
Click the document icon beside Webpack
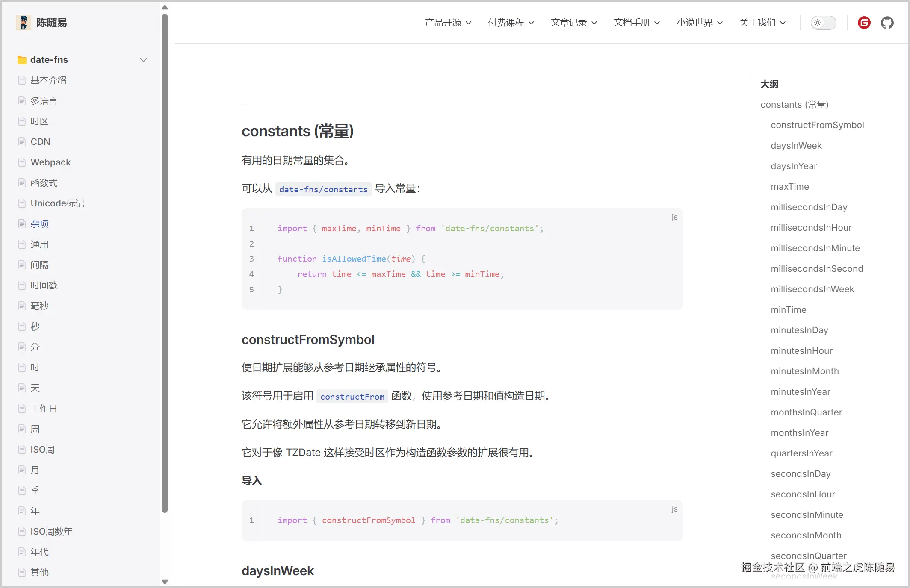pos(23,162)
